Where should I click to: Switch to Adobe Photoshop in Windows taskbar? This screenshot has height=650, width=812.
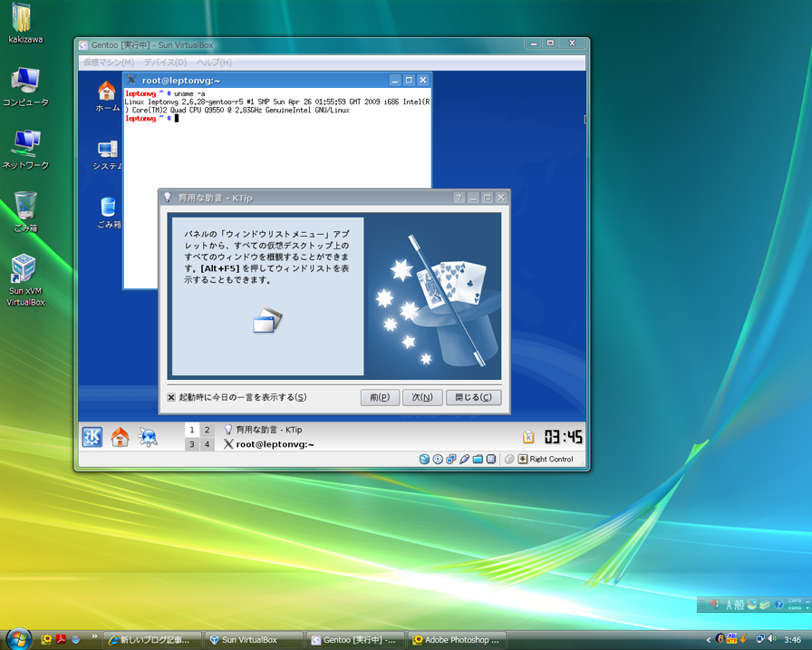[457, 640]
